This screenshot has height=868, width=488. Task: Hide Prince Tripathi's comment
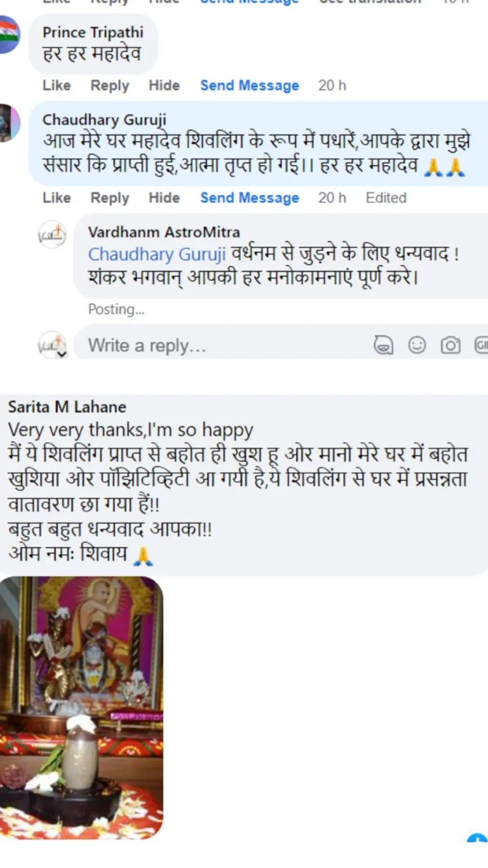[164, 85]
